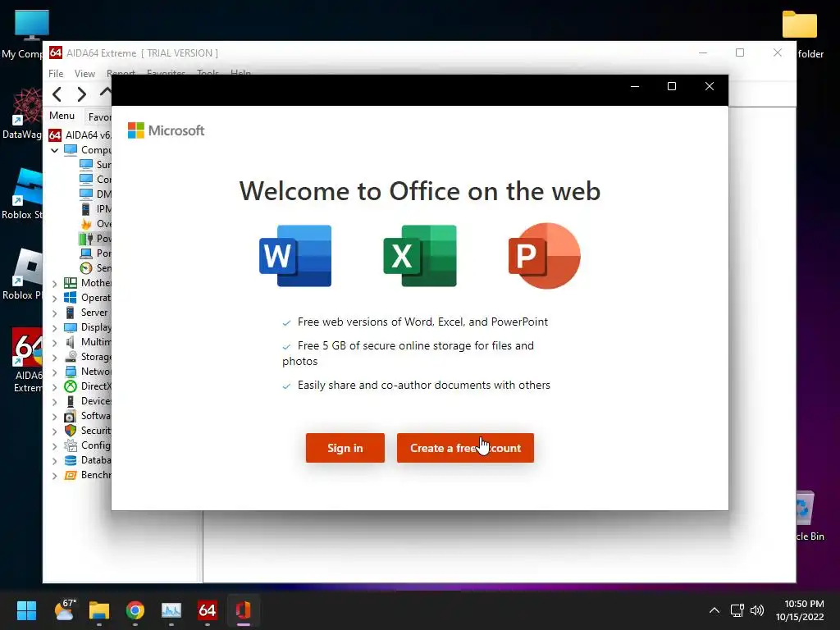Switch to the Menu tab in AIDA64

(x=62, y=116)
